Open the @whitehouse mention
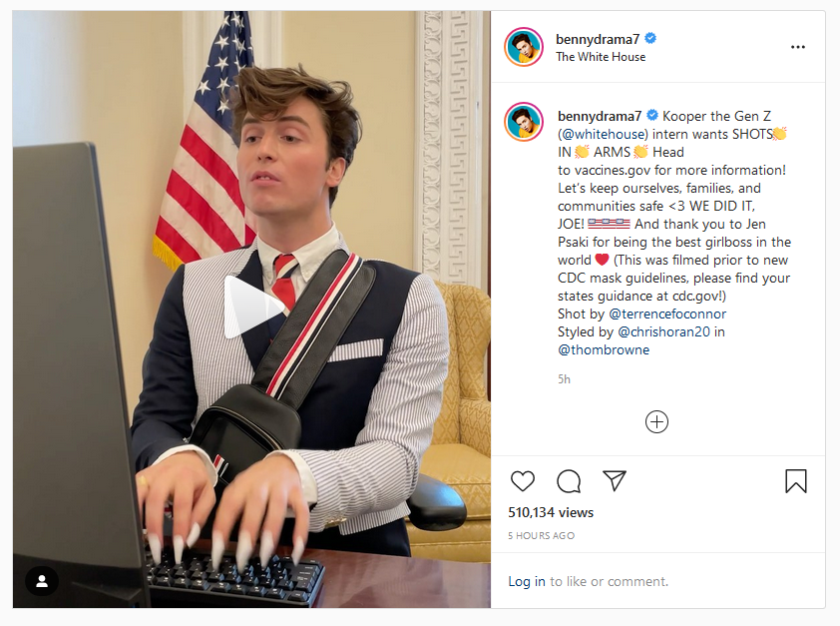 (x=605, y=134)
